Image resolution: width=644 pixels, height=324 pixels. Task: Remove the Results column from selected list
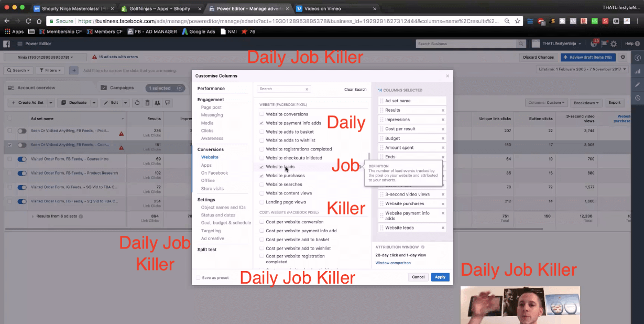(x=443, y=111)
